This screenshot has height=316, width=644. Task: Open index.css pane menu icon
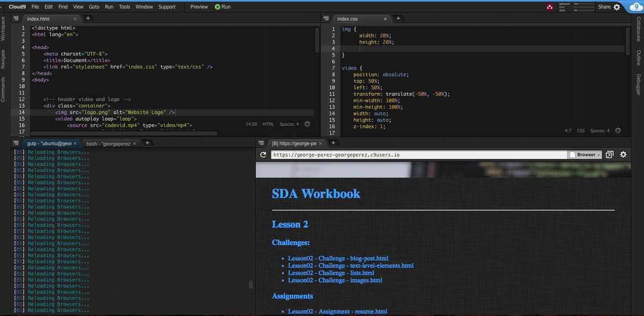[326, 18]
